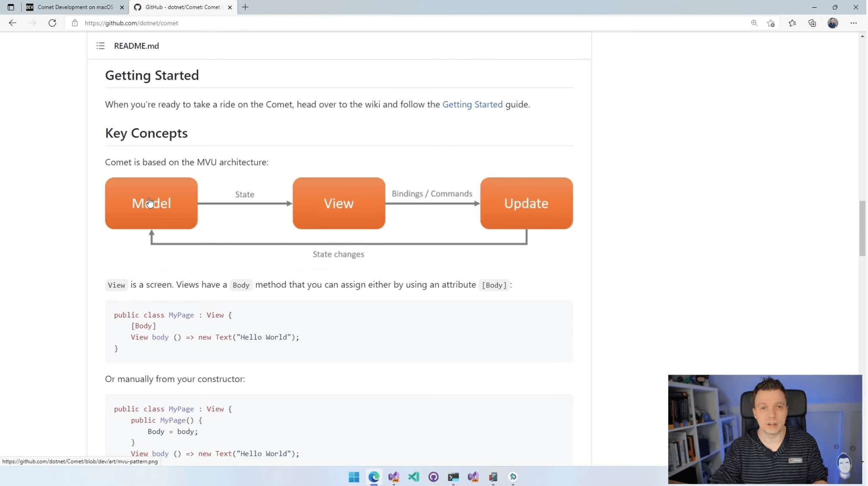Open the second Visual Studio Preview taskbar icon
The image size is (868, 486).
click(x=473, y=477)
